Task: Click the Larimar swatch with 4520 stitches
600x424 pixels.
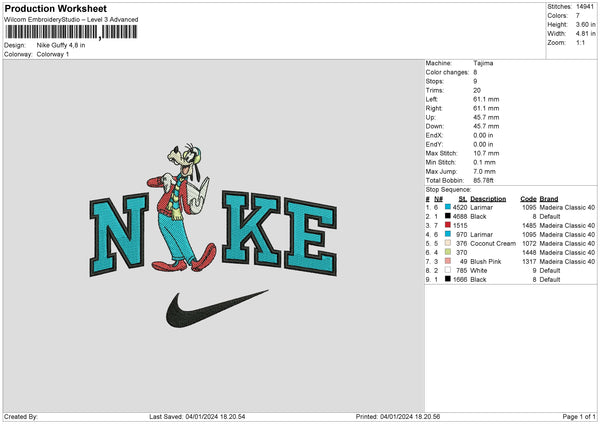Action: [x=448, y=207]
